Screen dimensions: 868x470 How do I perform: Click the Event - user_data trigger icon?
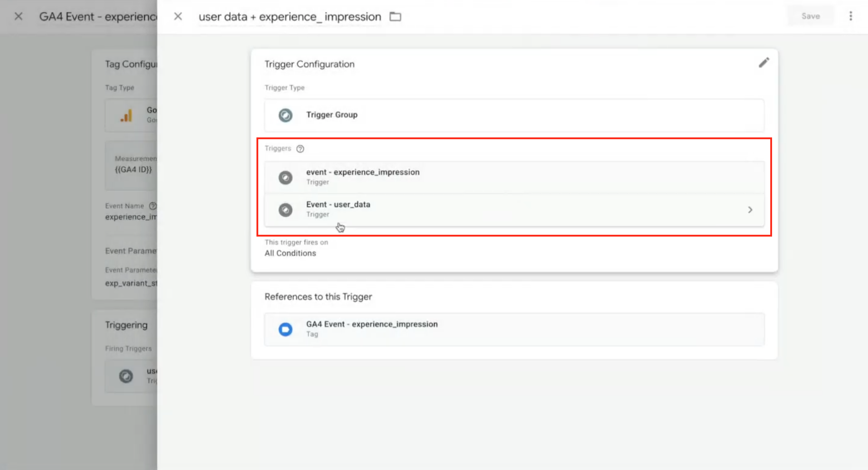[286, 210]
